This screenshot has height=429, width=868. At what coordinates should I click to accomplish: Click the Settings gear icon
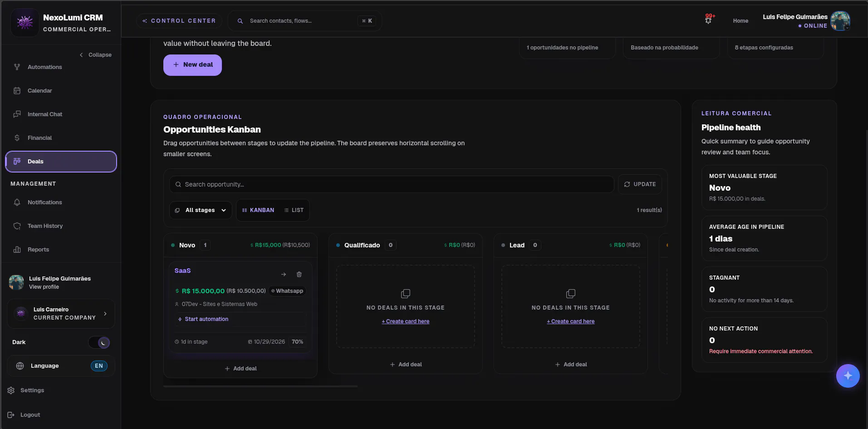pyautogui.click(x=11, y=390)
